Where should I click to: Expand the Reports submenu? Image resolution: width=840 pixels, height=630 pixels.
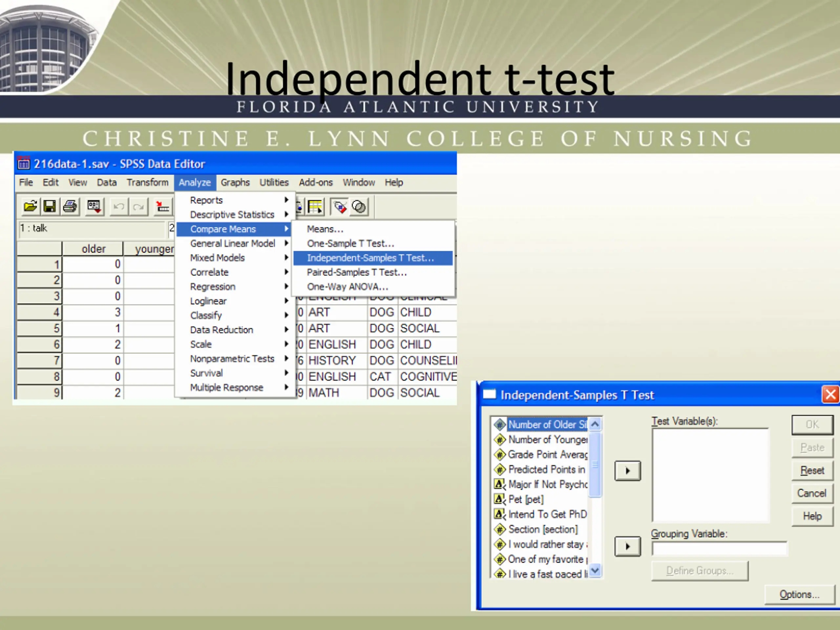(236, 200)
